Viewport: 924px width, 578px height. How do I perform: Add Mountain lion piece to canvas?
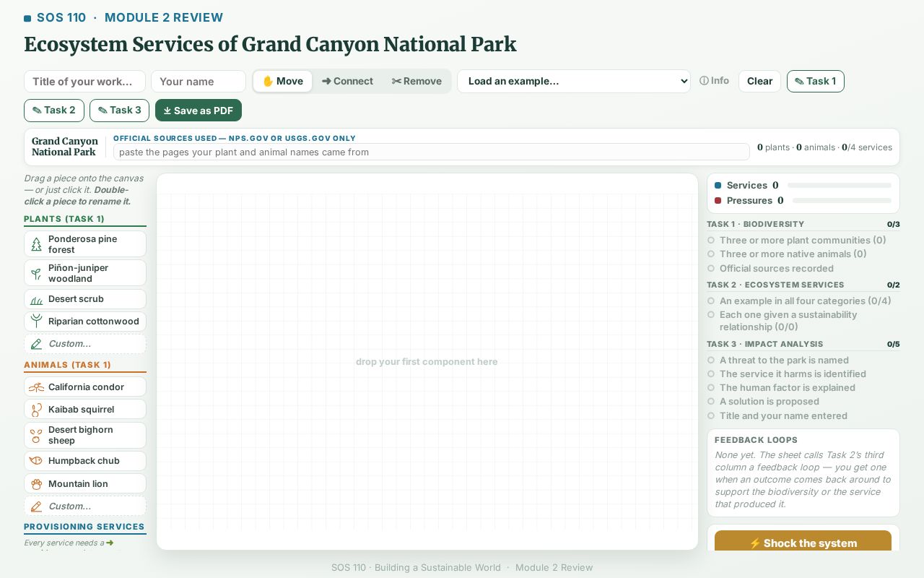[x=85, y=484]
